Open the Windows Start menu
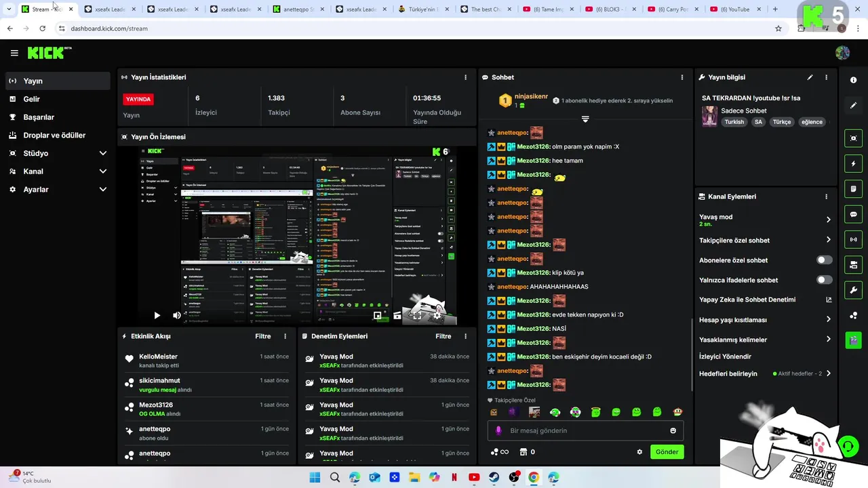Viewport: 868px width, 488px height. coord(315,478)
